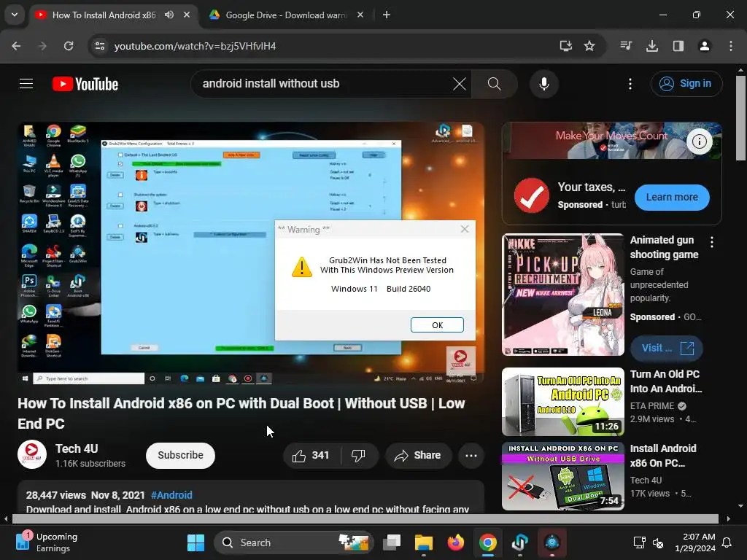747x560 pixels.
Task: View site information icon in address bar
Action: (x=100, y=46)
